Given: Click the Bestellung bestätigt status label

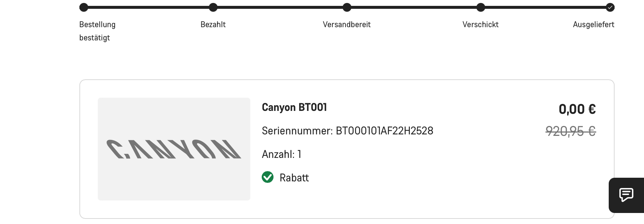Looking at the screenshot, I should (x=97, y=31).
